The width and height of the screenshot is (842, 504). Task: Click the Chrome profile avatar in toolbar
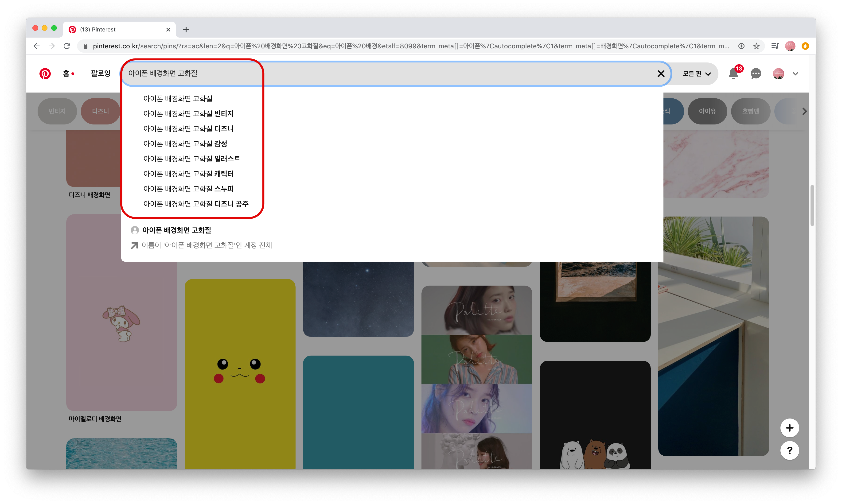point(790,46)
